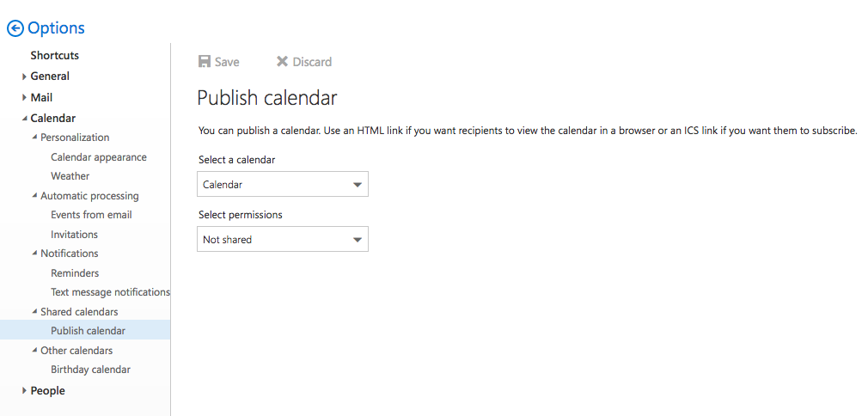This screenshot has height=416, width=868.
Task: Open the Select a calendar dropdown
Action: click(283, 185)
